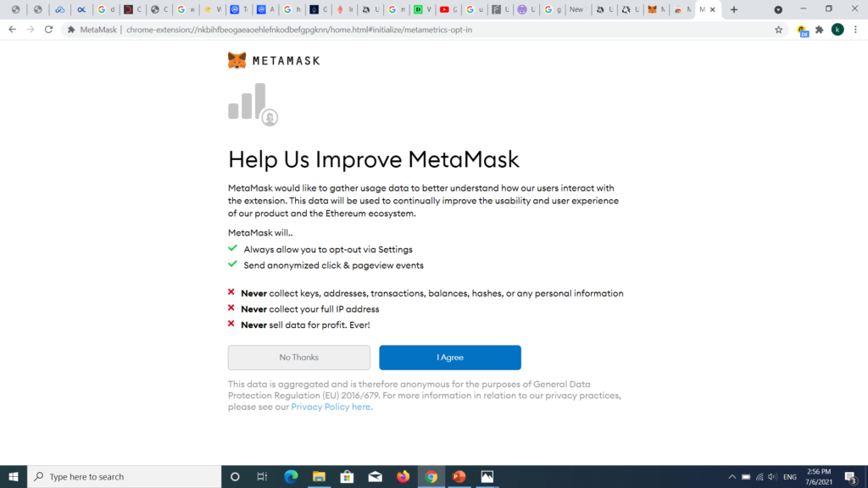868x488 pixels.
Task: Launch Firefox from the taskbar
Action: click(403, 476)
